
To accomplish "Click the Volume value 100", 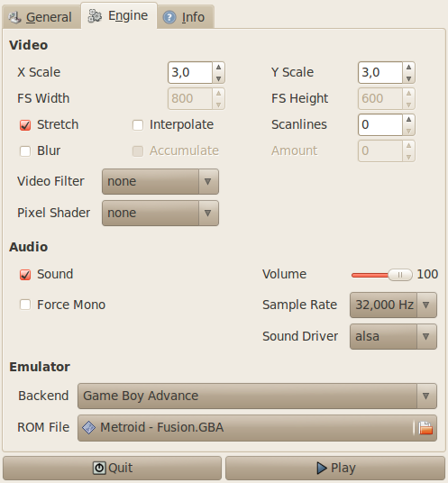I will point(427,274).
